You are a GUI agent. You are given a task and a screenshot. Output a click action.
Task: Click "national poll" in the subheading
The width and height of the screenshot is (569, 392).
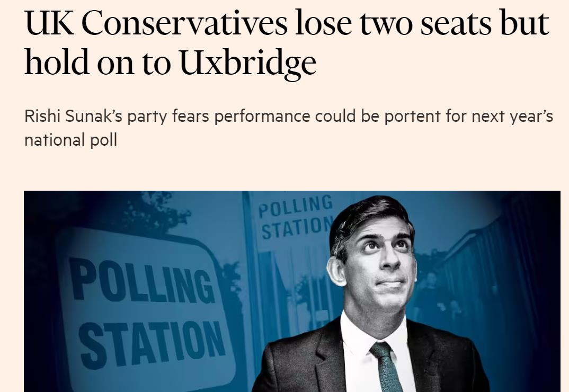pyautogui.click(x=70, y=140)
